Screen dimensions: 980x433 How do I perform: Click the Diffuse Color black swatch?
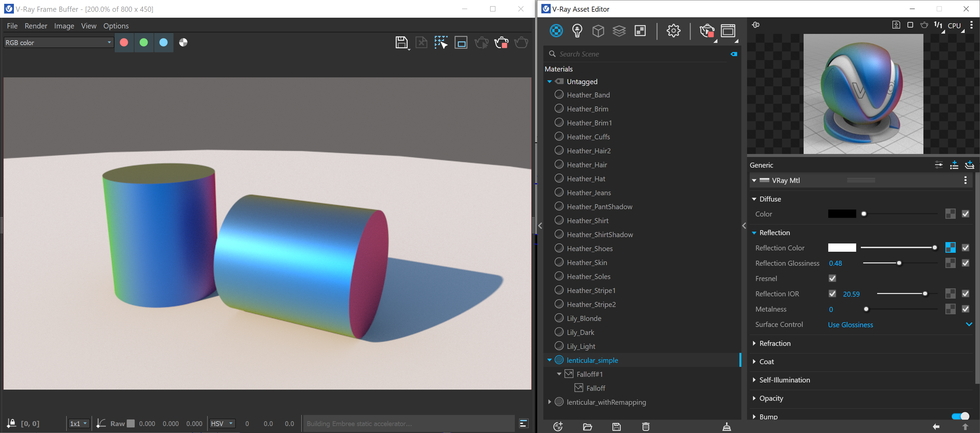coord(842,214)
